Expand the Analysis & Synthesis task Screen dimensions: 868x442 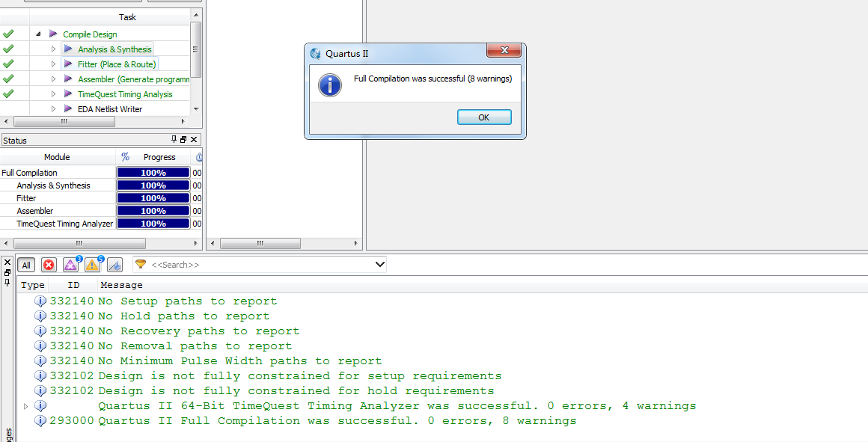tap(54, 49)
